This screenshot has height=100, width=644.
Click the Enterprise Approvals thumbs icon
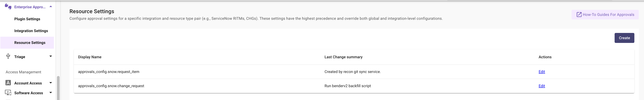[8, 6]
